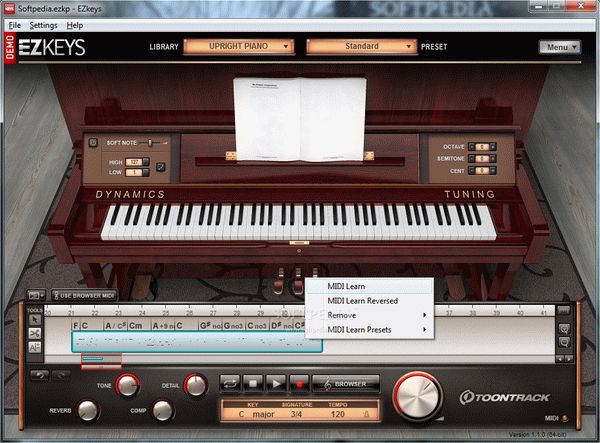600x443 pixels.
Task: Zoom in on the timeline
Action: point(564,329)
